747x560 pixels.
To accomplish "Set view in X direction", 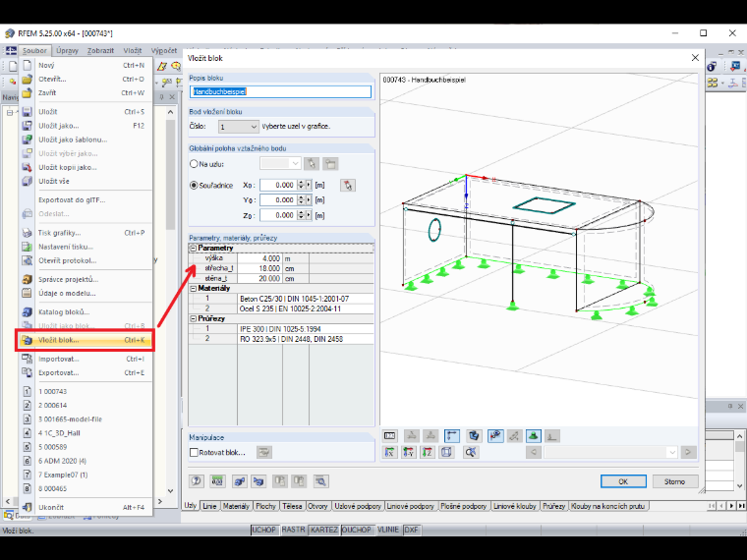I will click(389, 452).
